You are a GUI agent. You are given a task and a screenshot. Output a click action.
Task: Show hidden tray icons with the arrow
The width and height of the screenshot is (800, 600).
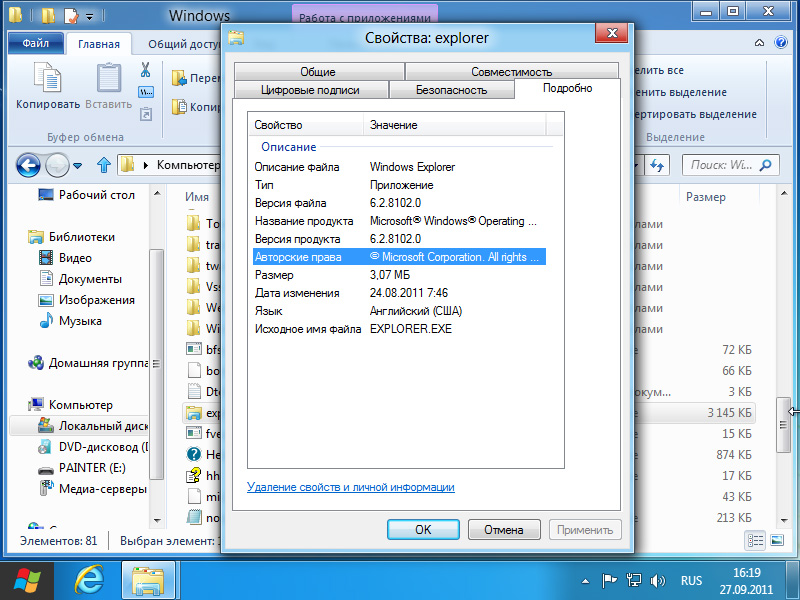pos(586,581)
